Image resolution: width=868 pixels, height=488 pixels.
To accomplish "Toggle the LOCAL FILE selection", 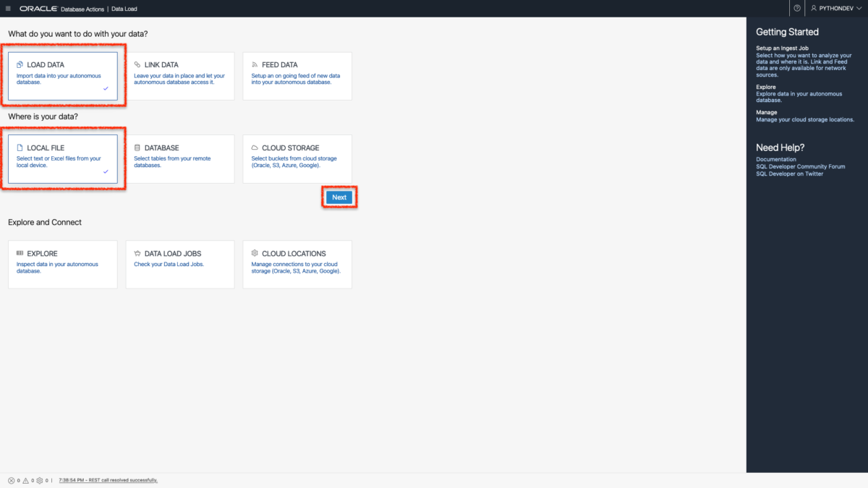I will (x=62, y=159).
